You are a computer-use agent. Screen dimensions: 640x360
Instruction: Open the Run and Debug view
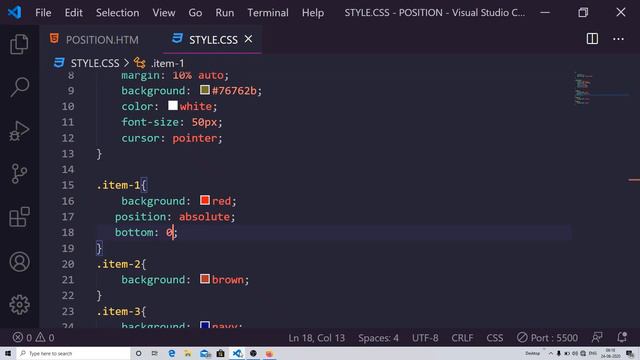pos(19,131)
